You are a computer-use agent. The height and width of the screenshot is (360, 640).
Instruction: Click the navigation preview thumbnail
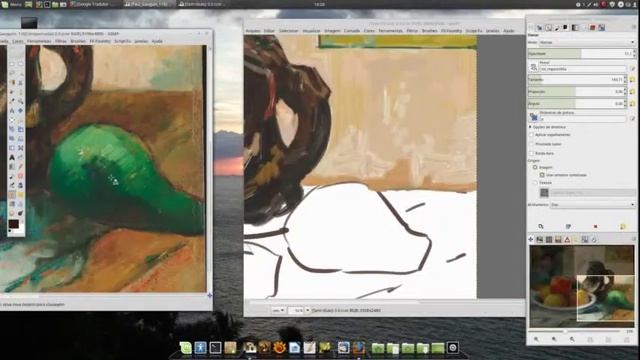coord(582,286)
